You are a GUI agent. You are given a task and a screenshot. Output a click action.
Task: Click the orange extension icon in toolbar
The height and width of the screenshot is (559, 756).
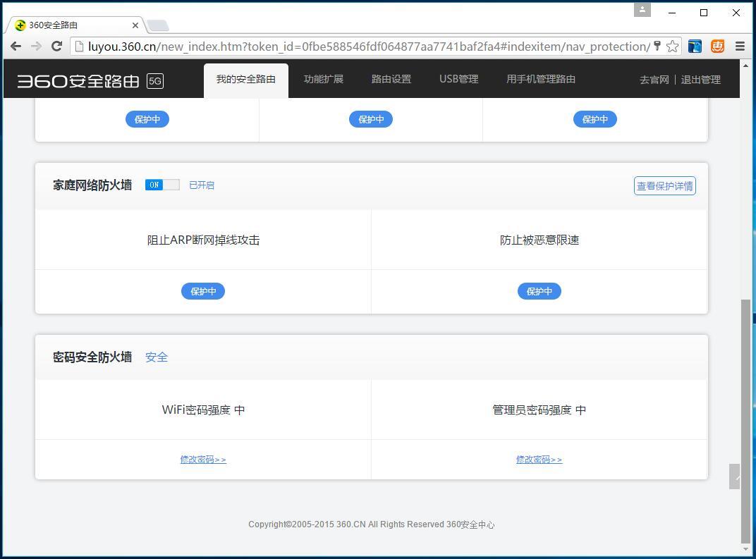pyautogui.click(x=717, y=46)
